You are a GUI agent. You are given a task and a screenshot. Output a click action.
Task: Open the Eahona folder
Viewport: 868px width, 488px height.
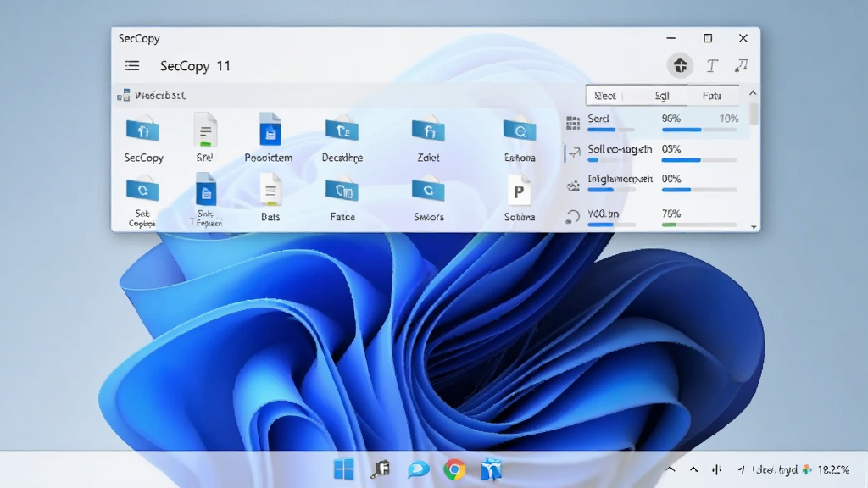[520, 130]
